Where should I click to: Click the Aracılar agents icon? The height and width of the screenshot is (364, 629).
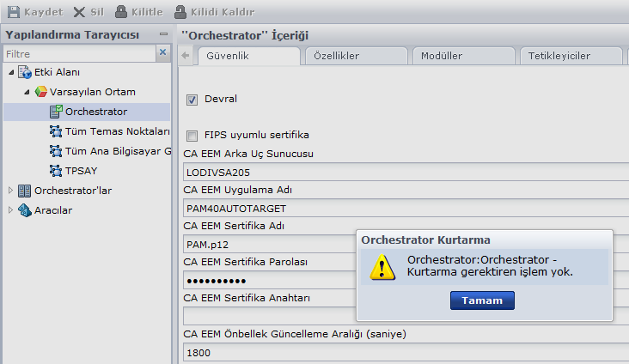(x=25, y=210)
